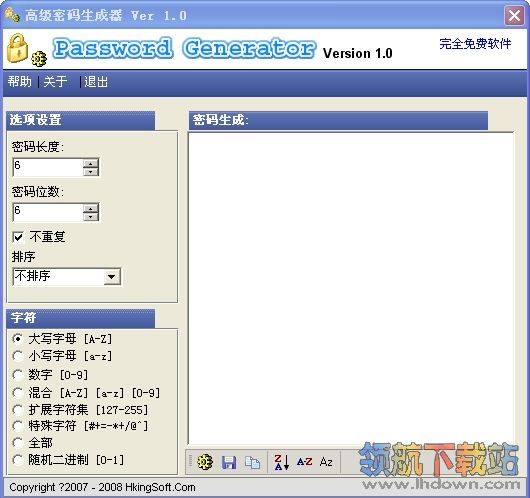
Task: Click the 选项设置 panel header
Action: 80,120
